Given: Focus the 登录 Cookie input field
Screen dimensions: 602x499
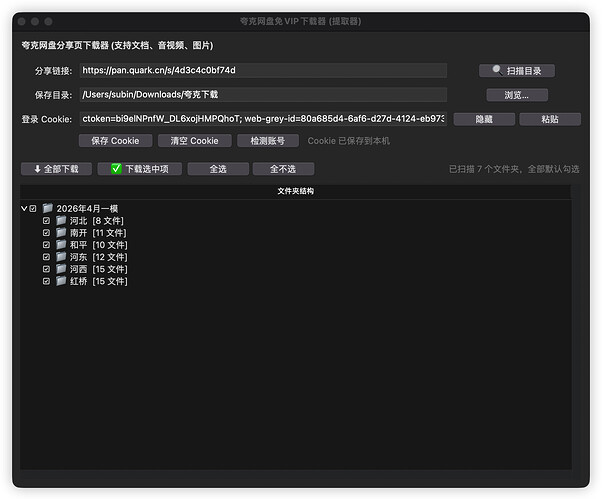Looking at the screenshot, I should tap(263, 119).
